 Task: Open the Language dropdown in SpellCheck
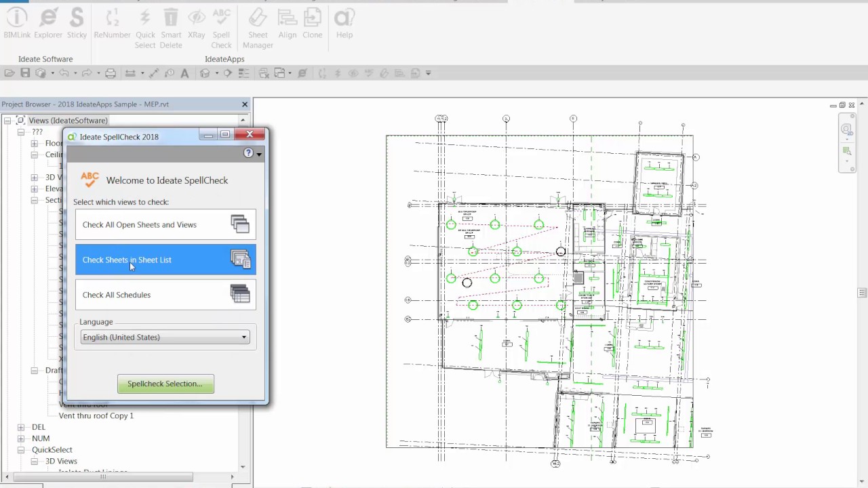coord(165,337)
